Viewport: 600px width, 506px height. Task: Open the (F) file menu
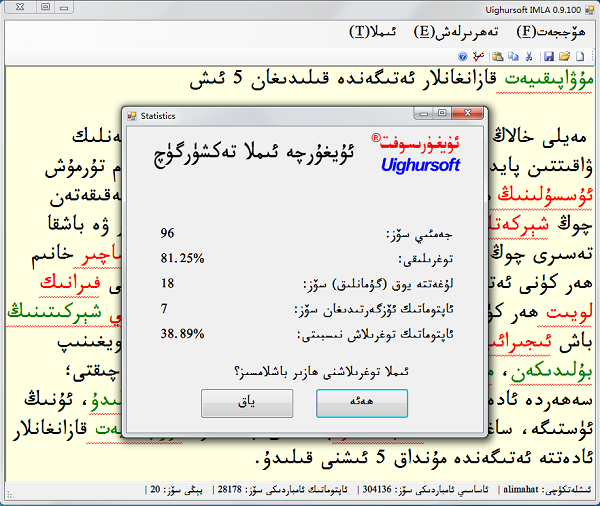pyautogui.click(x=551, y=32)
